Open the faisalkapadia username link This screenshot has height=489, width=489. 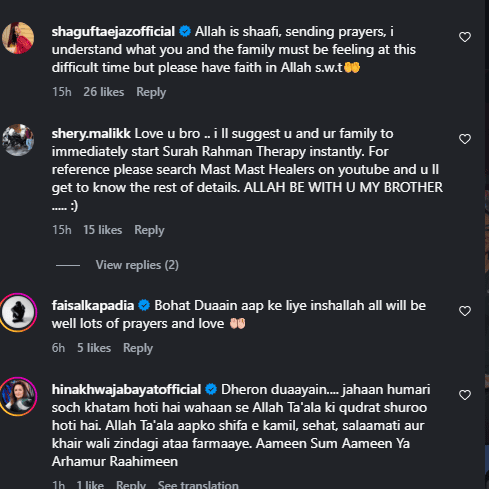click(x=93, y=306)
